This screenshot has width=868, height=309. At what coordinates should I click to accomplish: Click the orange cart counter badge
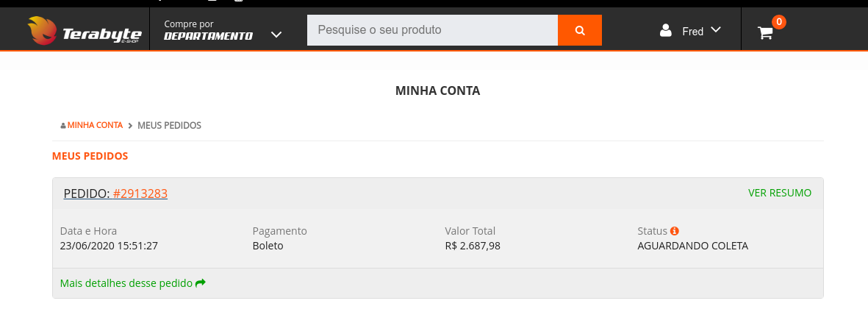tap(779, 22)
